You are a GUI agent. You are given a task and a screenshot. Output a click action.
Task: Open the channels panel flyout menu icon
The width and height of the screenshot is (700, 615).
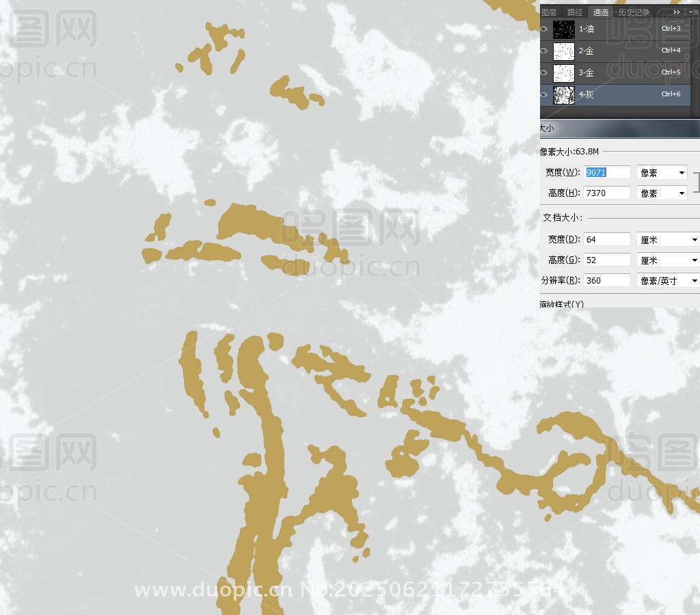tap(693, 12)
